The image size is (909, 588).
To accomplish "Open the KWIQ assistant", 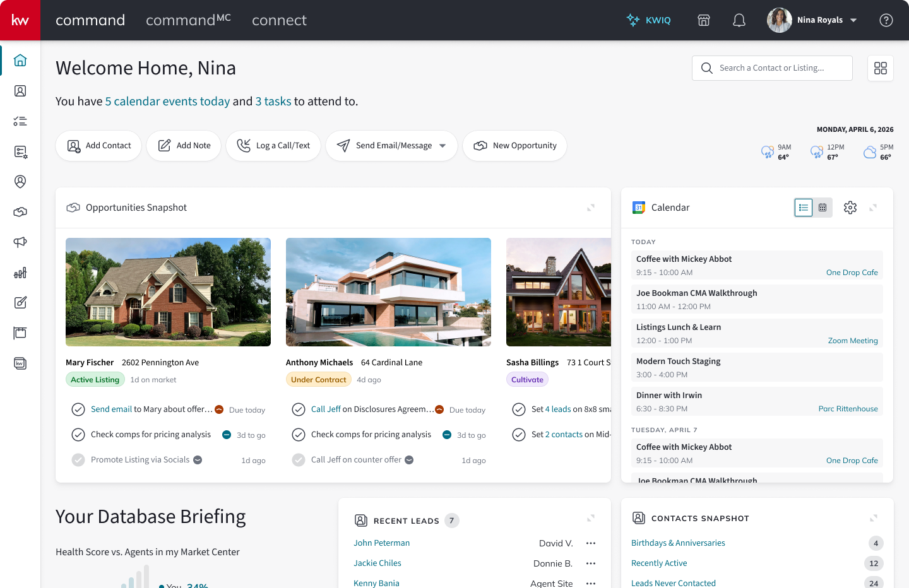I will point(649,20).
